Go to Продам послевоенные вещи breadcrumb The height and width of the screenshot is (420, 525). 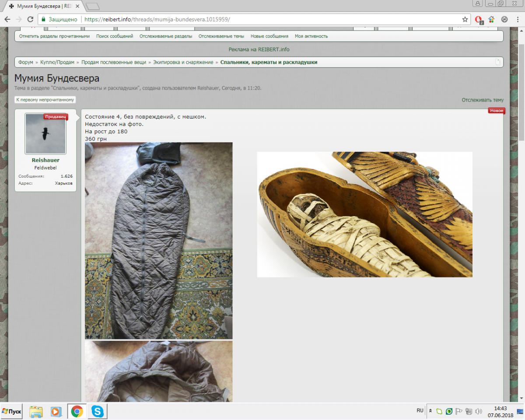114,62
